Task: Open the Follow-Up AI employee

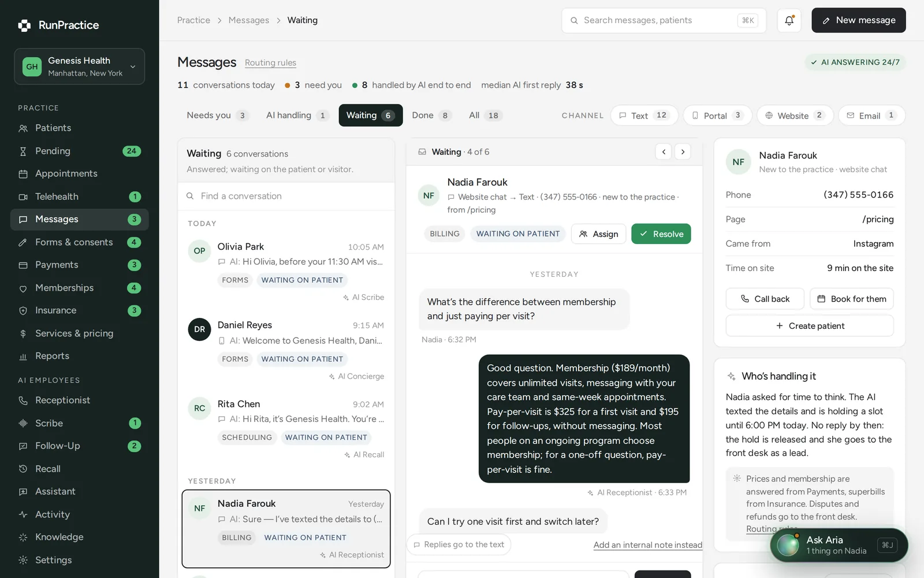Action: pos(80,446)
